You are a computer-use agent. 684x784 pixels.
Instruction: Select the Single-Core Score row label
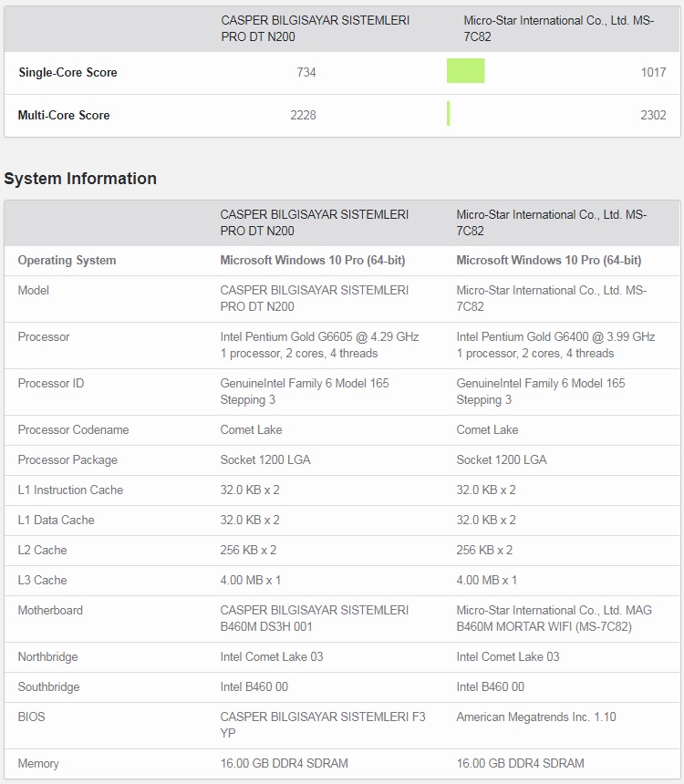(x=67, y=73)
